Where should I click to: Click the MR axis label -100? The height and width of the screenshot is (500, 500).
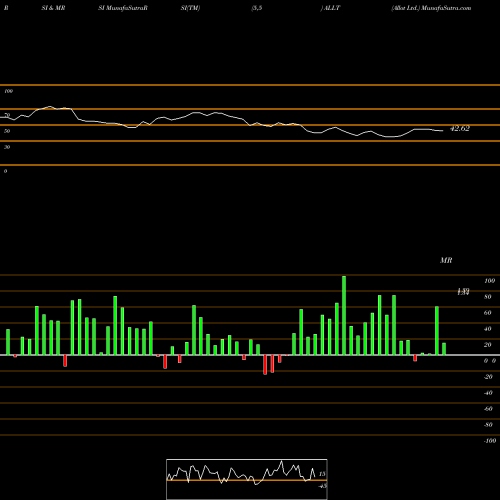(x=490, y=441)
